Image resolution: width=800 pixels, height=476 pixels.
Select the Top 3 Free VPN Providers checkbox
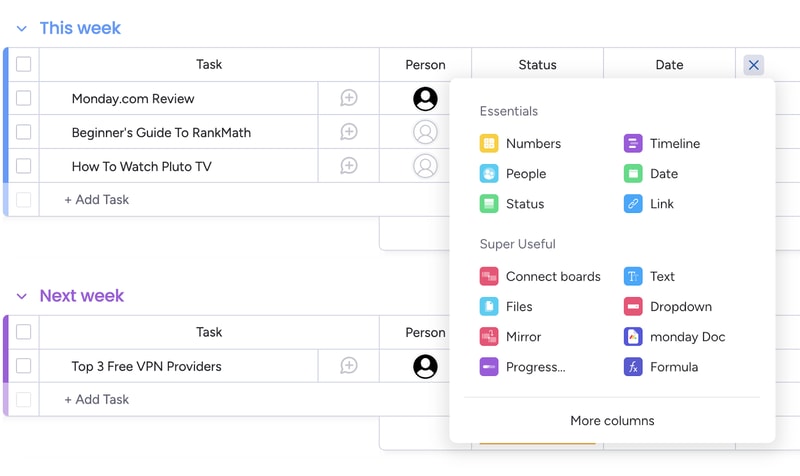pos(23,366)
